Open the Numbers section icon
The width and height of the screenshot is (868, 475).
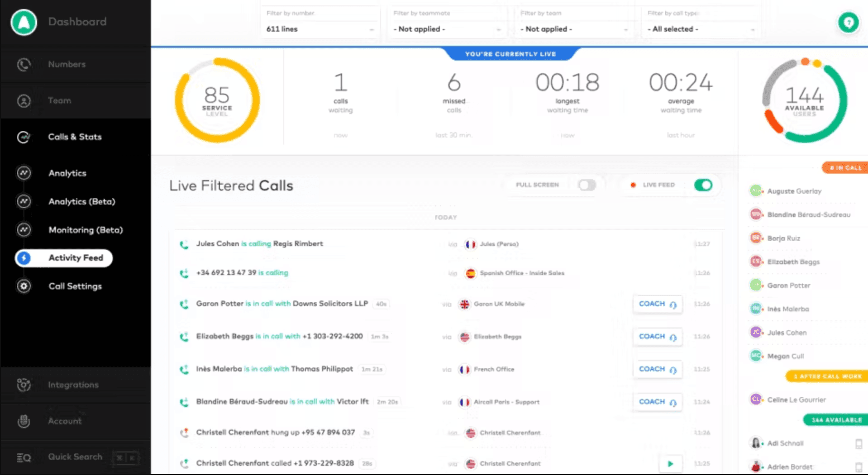(24, 64)
